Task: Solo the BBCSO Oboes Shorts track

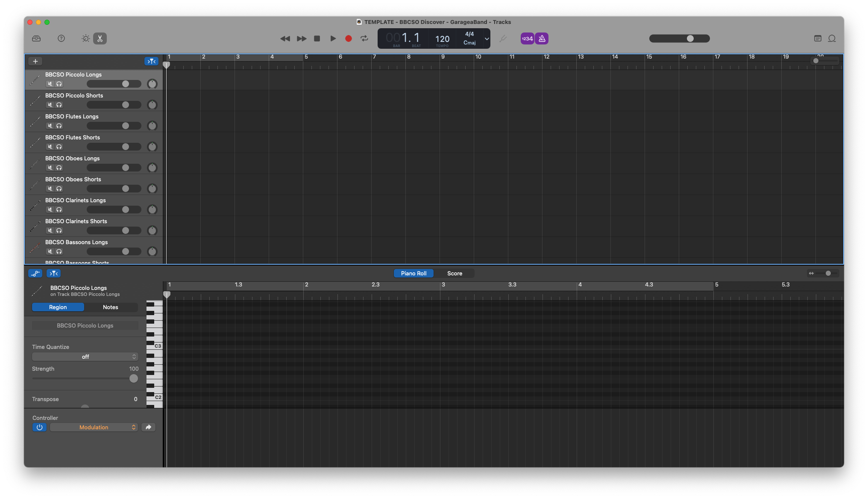Action: tap(59, 188)
